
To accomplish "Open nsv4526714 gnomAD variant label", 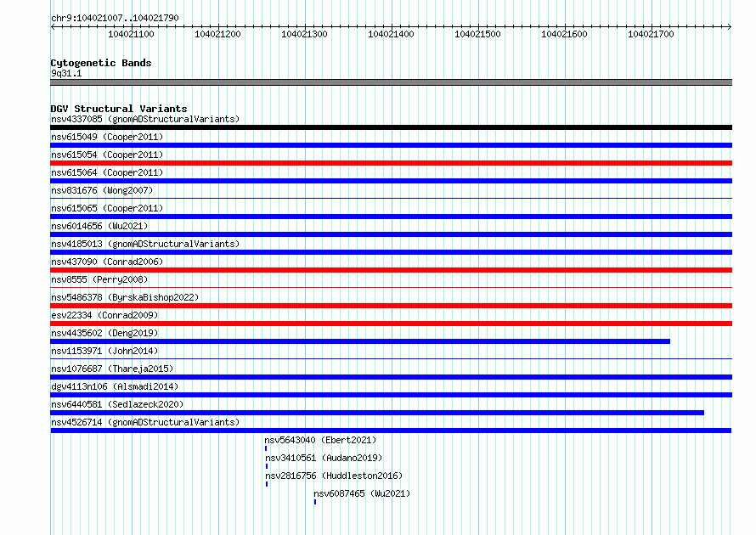I will (145, 422).
